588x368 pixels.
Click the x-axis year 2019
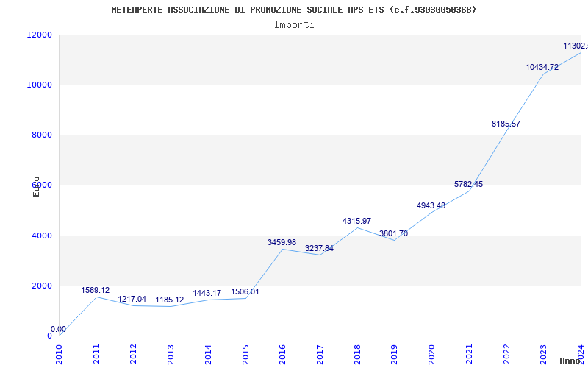(x=394, y=354)
